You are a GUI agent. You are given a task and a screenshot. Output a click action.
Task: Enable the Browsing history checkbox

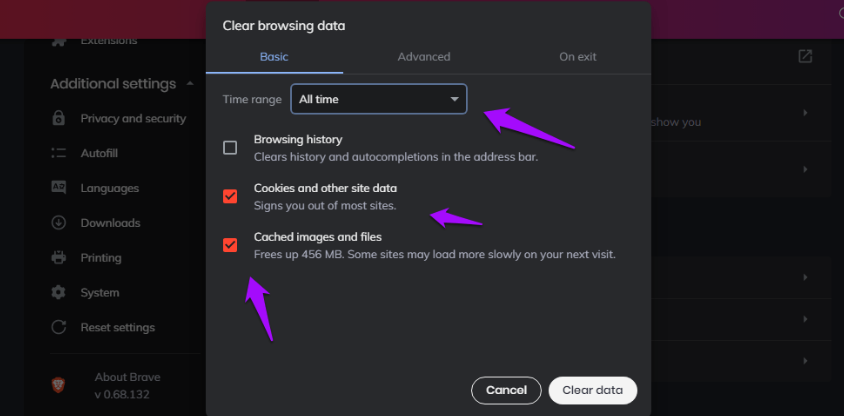point(230,148)
